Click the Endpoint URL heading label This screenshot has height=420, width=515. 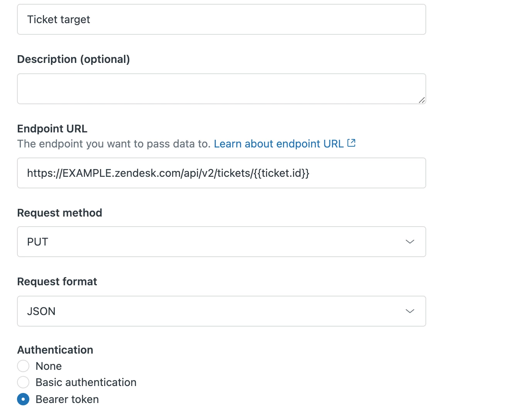tap(52, 129)
